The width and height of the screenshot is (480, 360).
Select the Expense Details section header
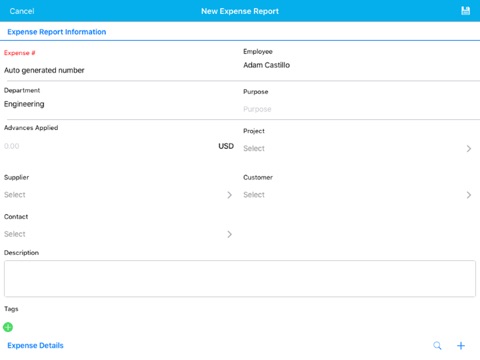tap(35, 345)
